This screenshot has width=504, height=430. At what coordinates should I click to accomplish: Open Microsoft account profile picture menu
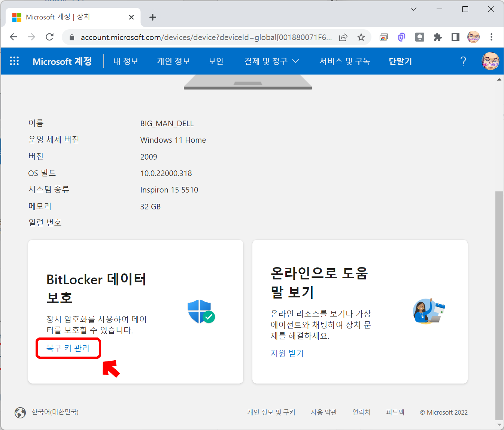click(x=490, y=61)
